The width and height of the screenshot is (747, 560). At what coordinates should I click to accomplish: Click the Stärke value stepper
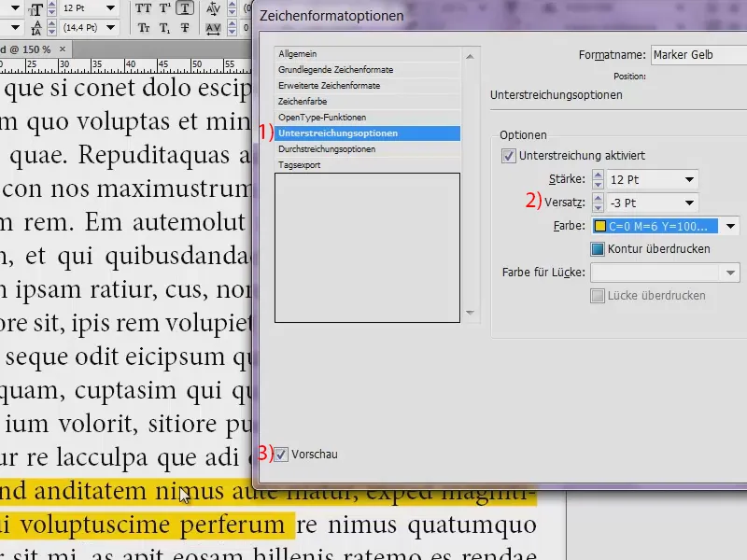click(598, 179)
